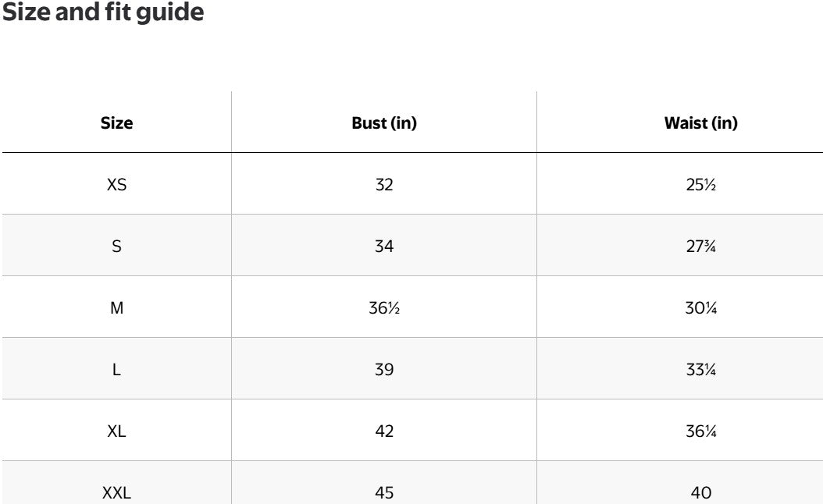Select bust measurement 42 for XL
Viewport: 823px width, 504px height.
pos(384,431)
